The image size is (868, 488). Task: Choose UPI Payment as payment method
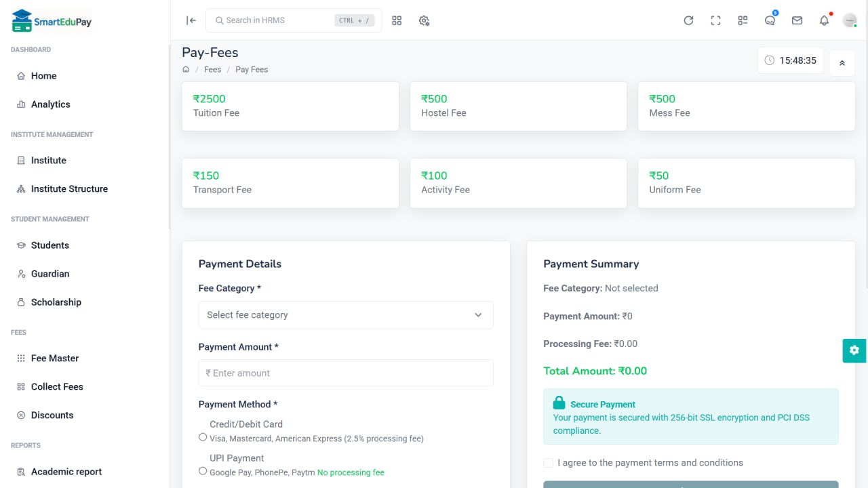click(203, 470)
